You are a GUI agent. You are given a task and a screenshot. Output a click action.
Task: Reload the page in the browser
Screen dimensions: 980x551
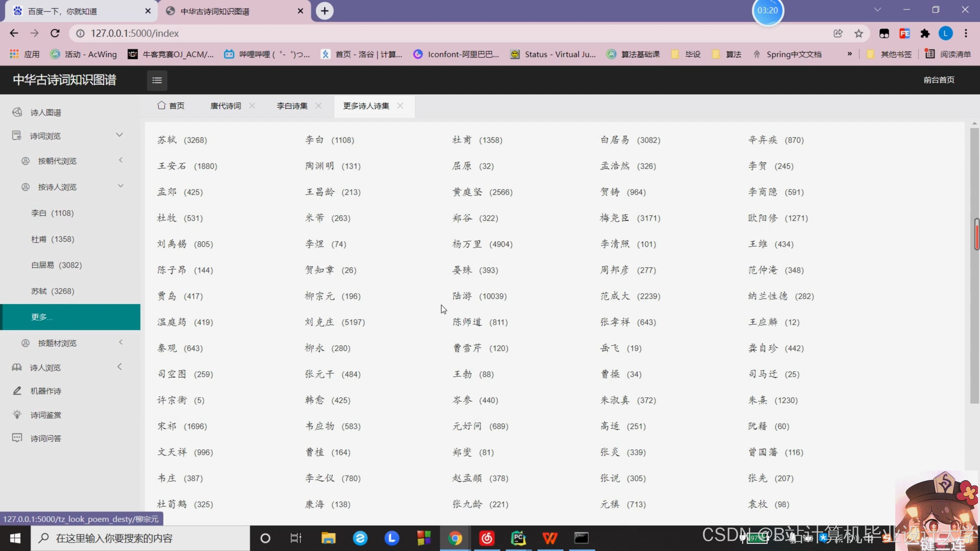coord(55,33)
